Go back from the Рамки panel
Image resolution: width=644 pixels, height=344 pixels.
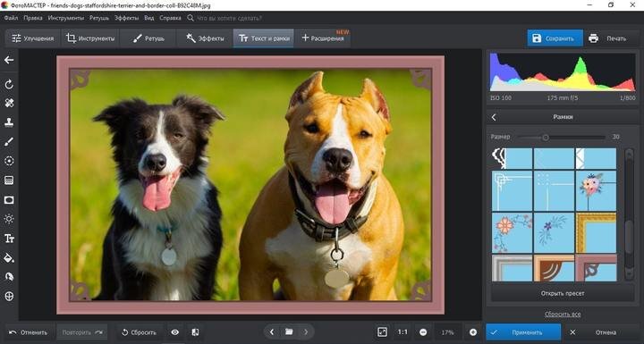click(x=494, y=117)
